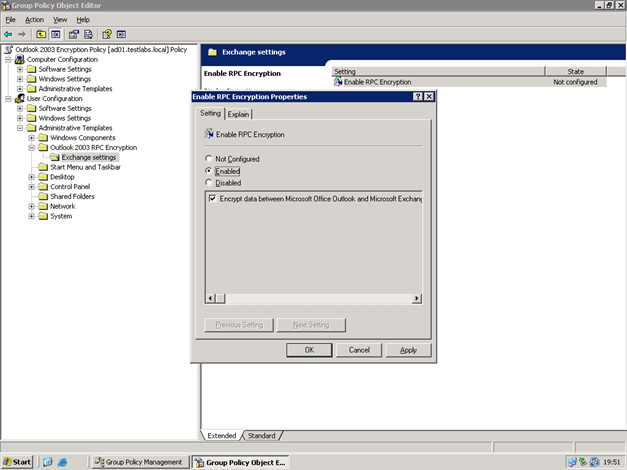The image size is (627, 470).
Task: Click the 'Not configured' state cell
Action: 575,82
